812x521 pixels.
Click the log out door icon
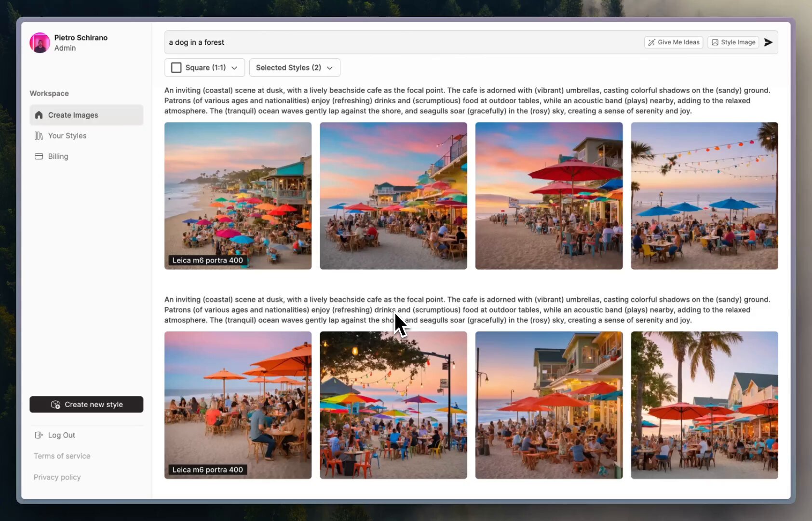coord(39,435)
